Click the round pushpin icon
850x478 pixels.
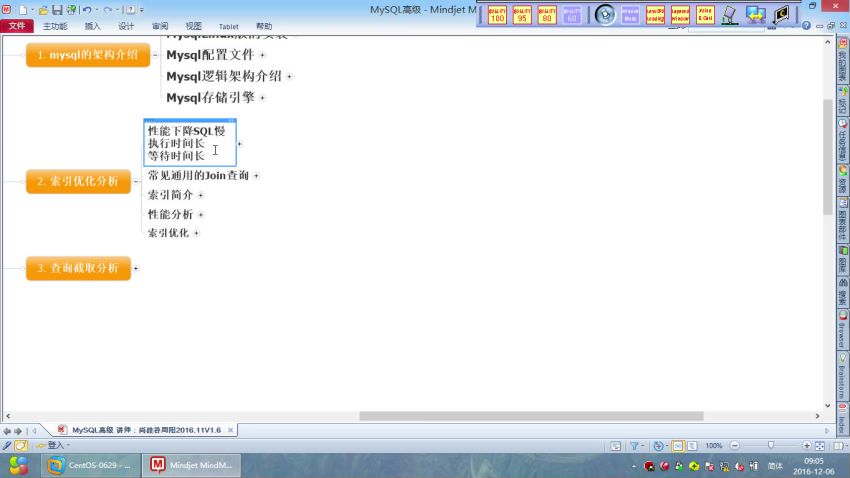[605, 15]
